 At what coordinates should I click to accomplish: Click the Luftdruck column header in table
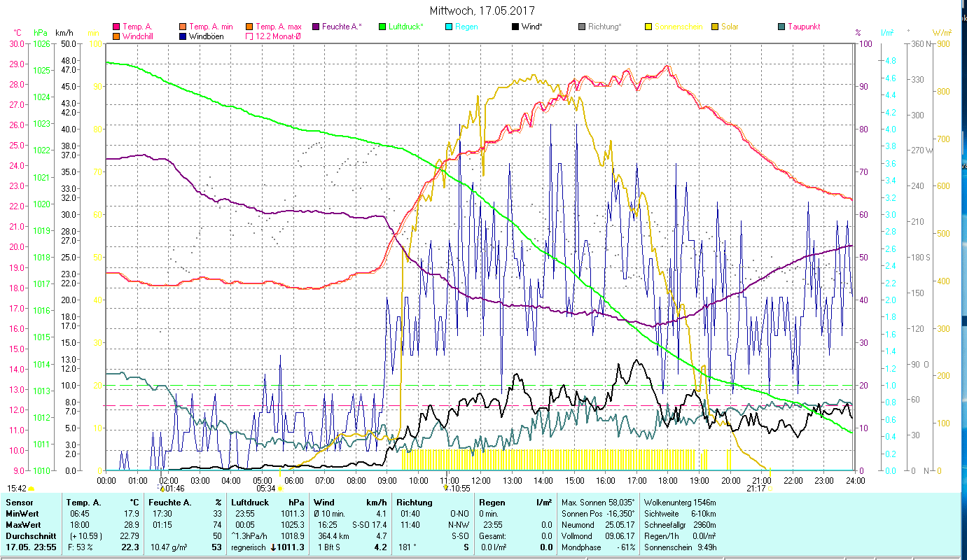[x=248, y=503]
